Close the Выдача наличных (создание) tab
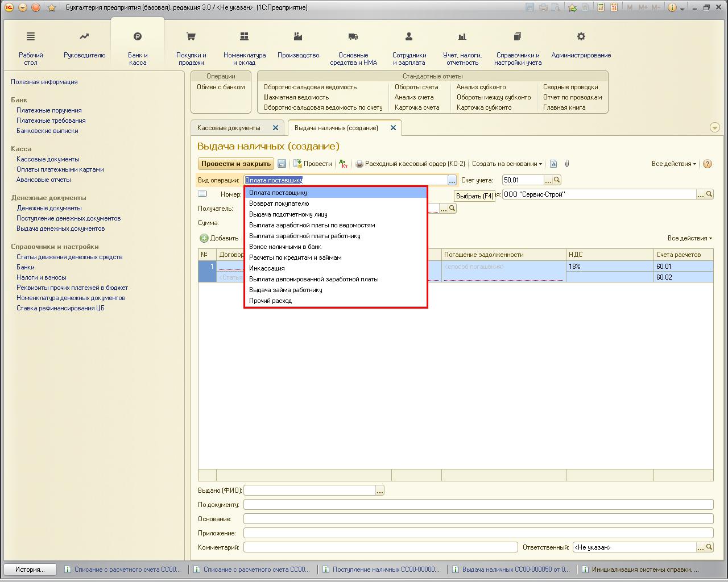 [x=393, y=128]
